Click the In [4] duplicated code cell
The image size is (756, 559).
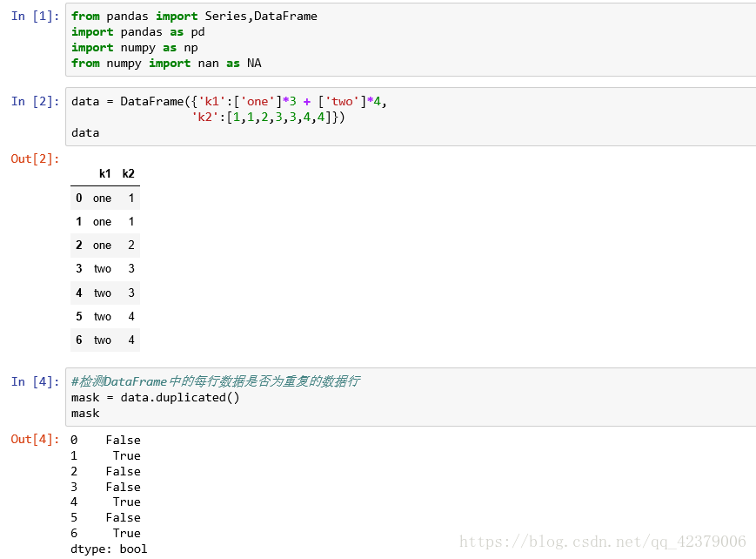tap(411, 397)
